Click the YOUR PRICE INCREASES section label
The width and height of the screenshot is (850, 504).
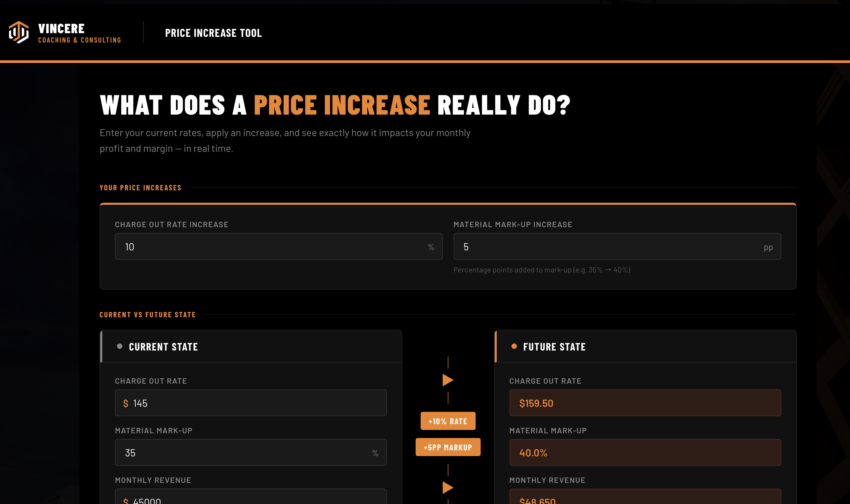point(140,188)
